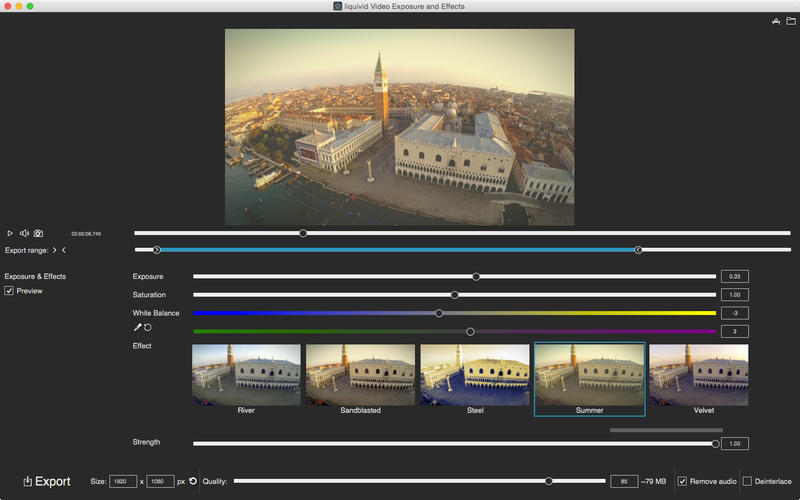Set export range start with right chevron
This screenshot has height=500, width=800.
pyautogui.click(x=55, y=250)
